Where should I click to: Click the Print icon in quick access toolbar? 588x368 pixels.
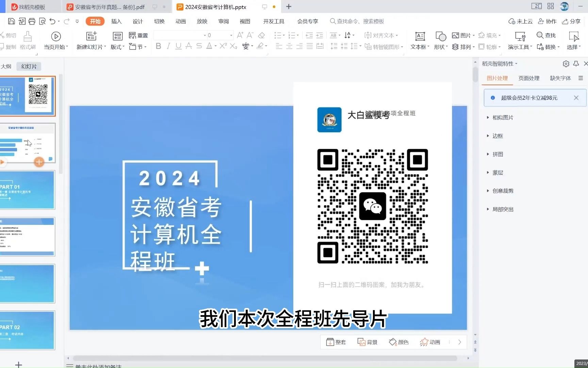point(32,21)
